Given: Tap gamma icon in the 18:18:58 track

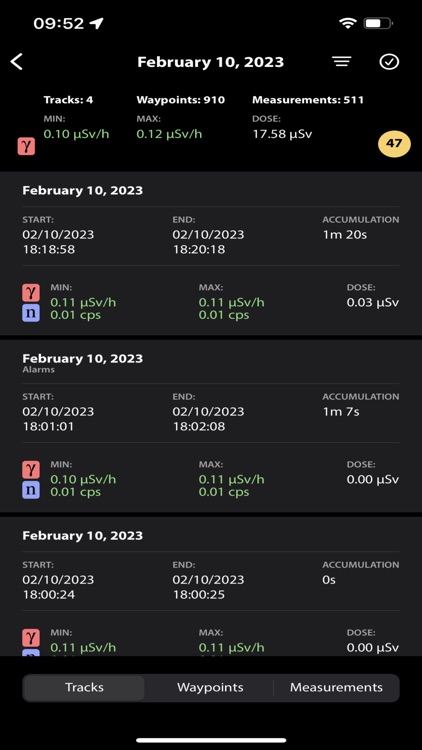Looking at the screenshot, I should click(x=31, y=293).
